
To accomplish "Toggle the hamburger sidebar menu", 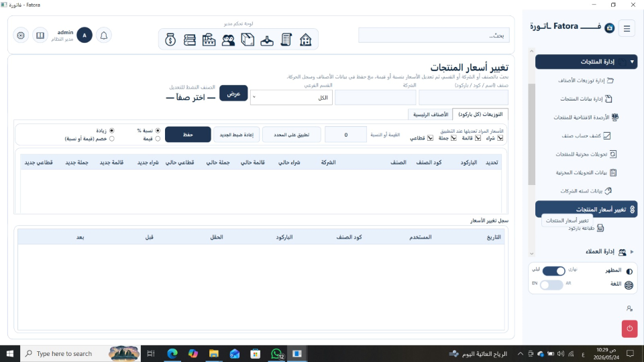I will [x=627, y=28].
